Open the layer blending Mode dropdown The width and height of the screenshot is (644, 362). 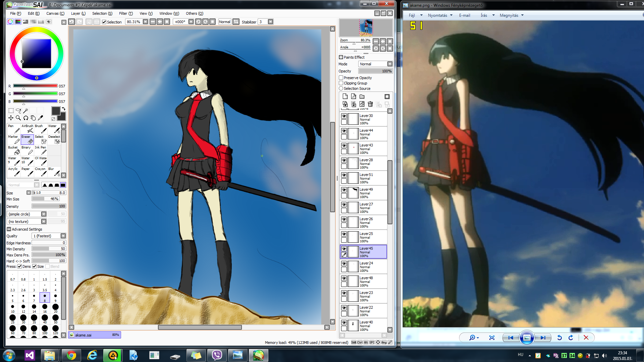pyautogui.click(x=390, y=64)
